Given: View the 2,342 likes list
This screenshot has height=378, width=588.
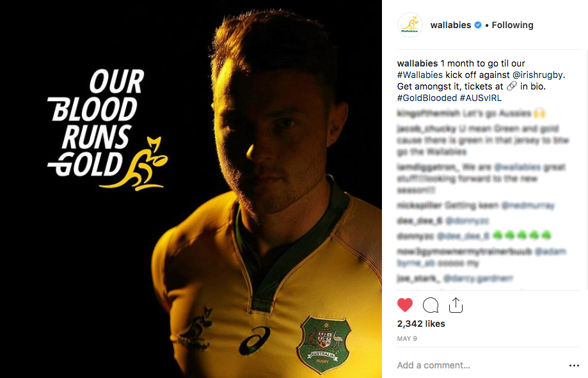Looking at the screenshot, I should 421,324.
